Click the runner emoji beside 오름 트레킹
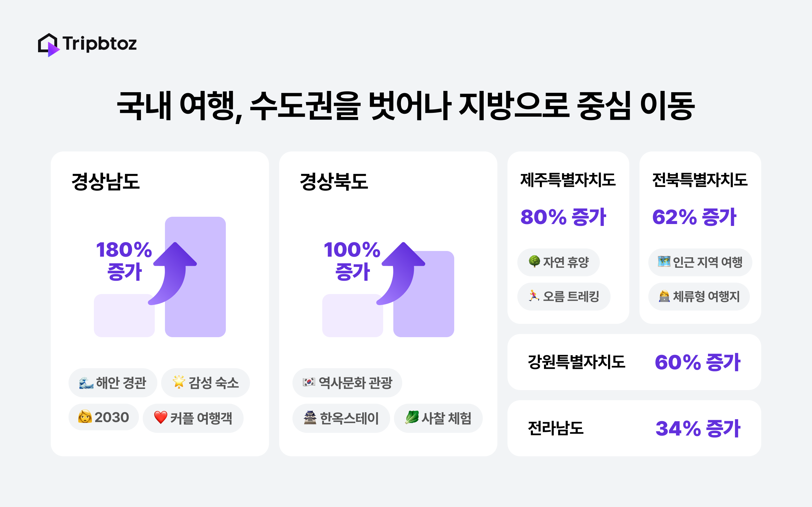Screen dimensions: 812x507 click(534, 296)
